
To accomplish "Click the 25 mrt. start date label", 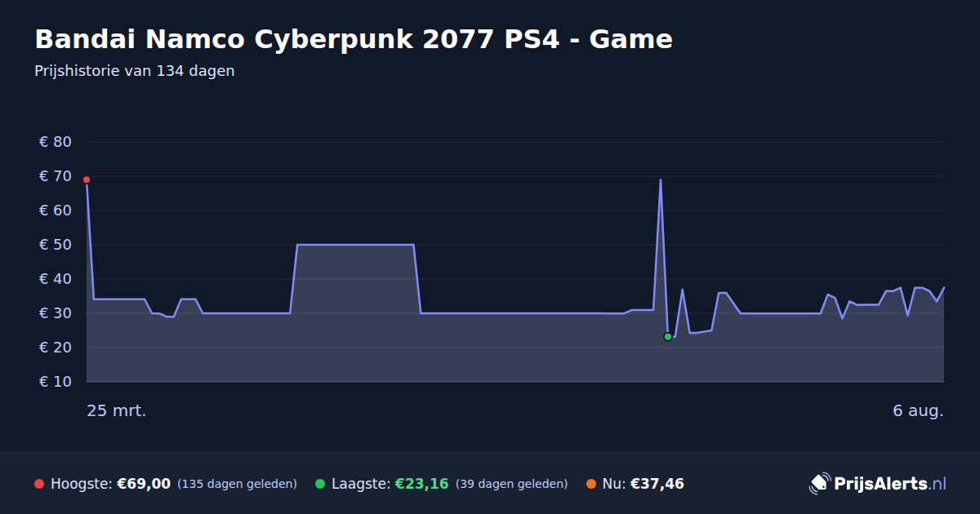I will tap(117, 410).
